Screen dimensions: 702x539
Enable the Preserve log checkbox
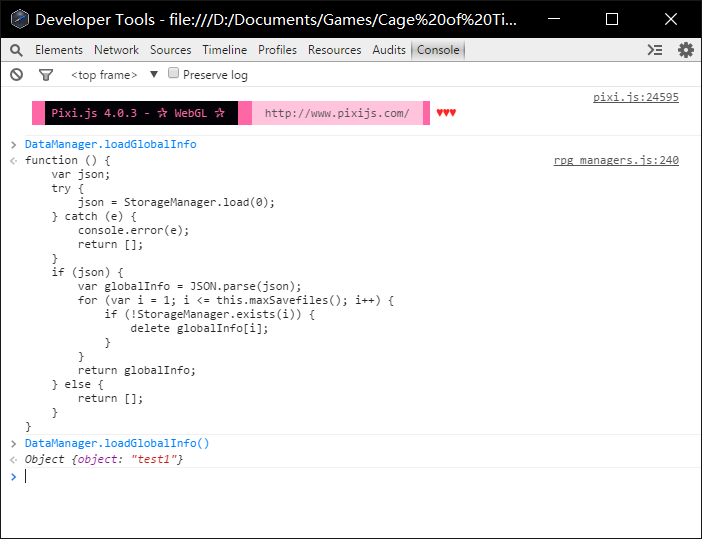(x=173, y=73)
